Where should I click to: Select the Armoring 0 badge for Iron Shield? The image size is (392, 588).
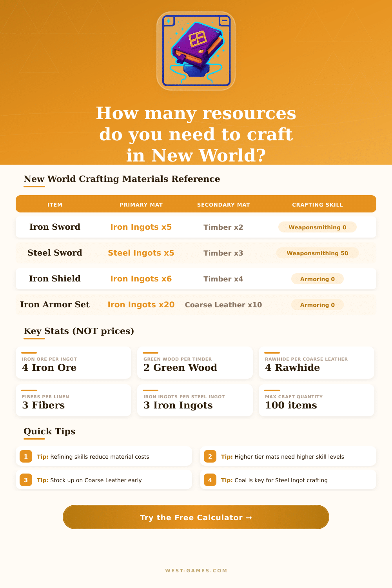click(318, 279)
